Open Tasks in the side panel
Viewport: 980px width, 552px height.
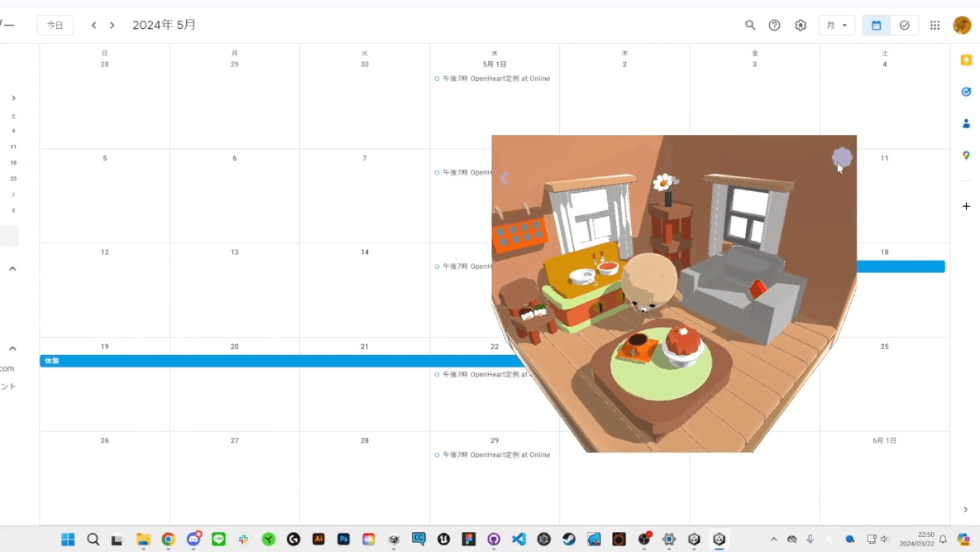coord(966,92)
